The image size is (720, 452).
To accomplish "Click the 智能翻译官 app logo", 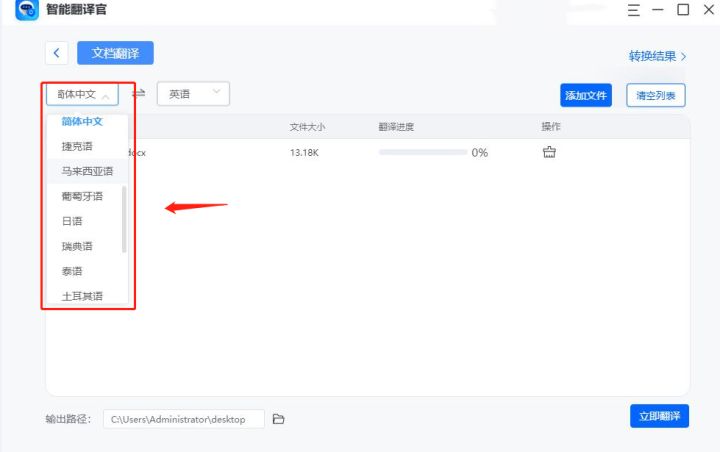I will click(27, 11).
